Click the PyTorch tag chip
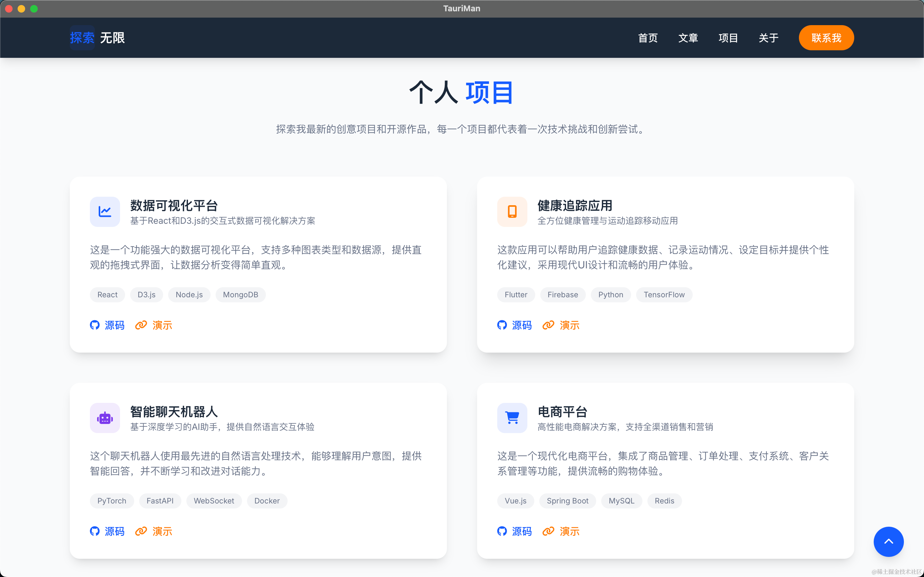Screen dimensions: 924x577 [112, 501]
